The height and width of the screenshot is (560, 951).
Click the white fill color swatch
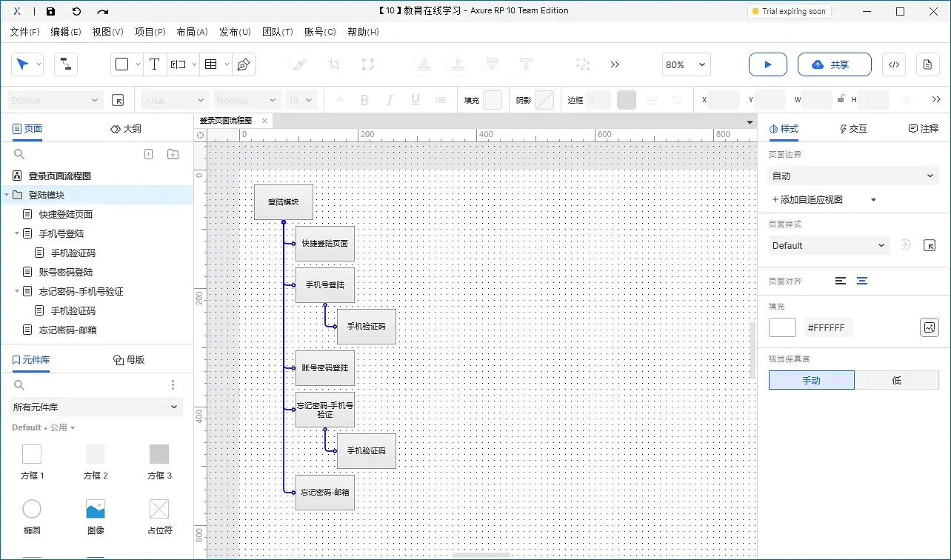tap(782, 327)
